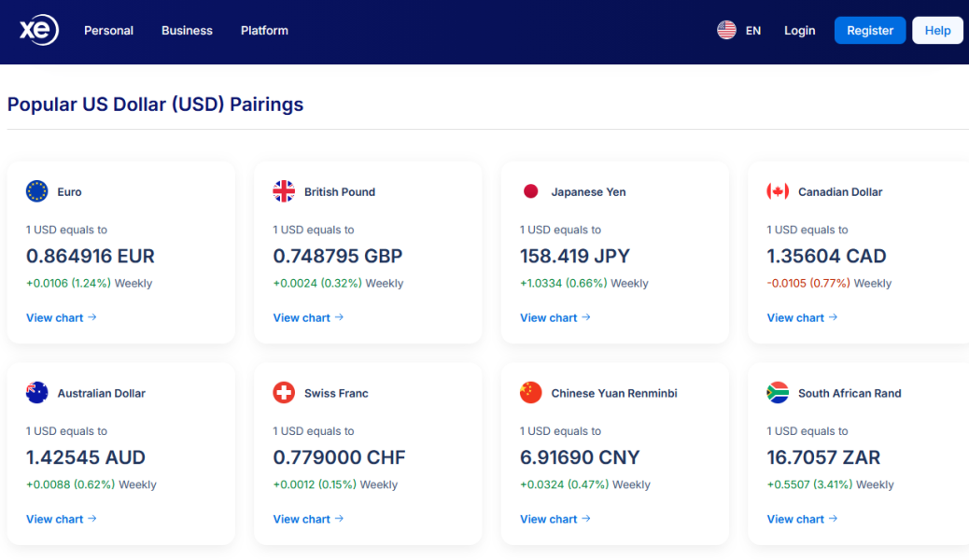The image size is (969, 560).
Task: Click the Help button
Action: coord(937,31)
